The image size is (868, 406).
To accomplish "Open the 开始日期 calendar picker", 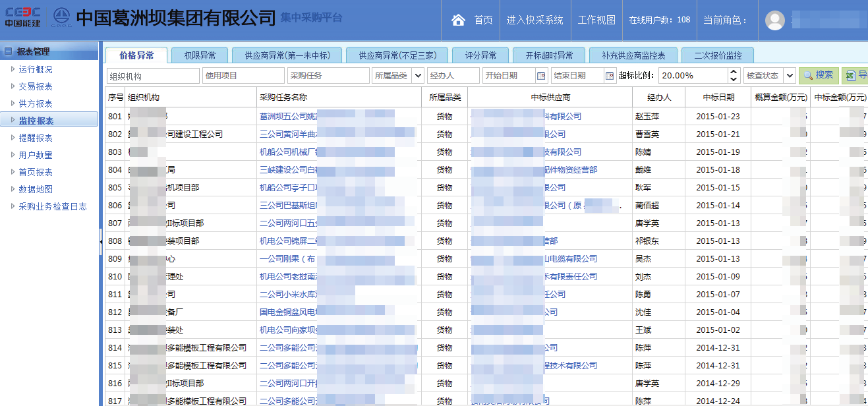I will point(542,76).
